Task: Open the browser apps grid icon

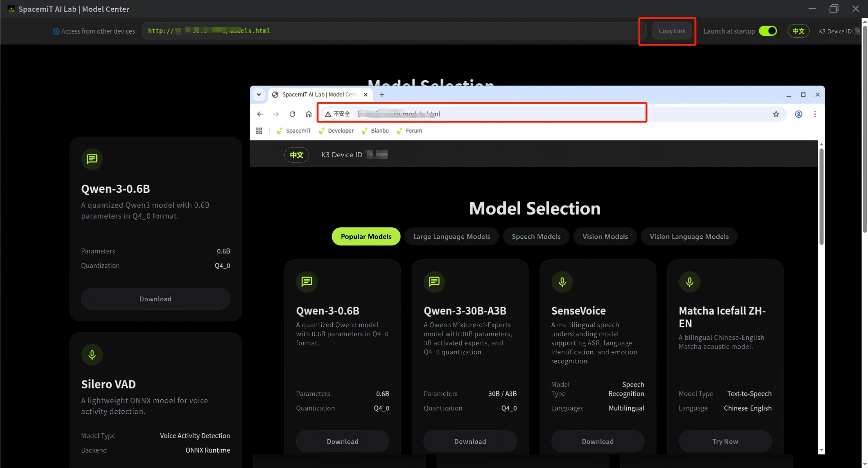Action: 259,131
